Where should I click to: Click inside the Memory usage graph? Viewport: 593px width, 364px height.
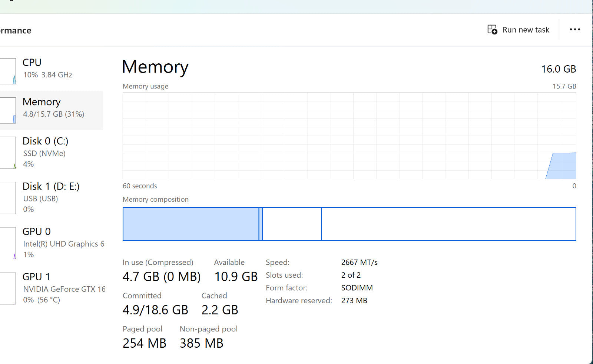(x=349, y=136)
